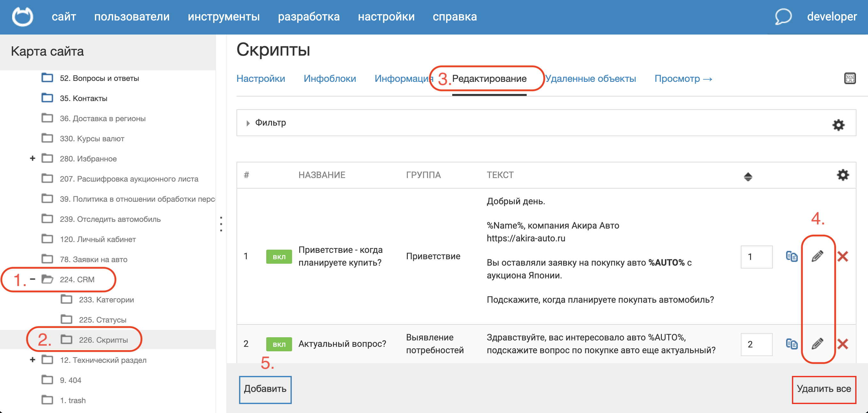Click text 'https://akira-auto.ru' in script
The width and height of the screenshot is (868, 413).
tap(526, 238)
